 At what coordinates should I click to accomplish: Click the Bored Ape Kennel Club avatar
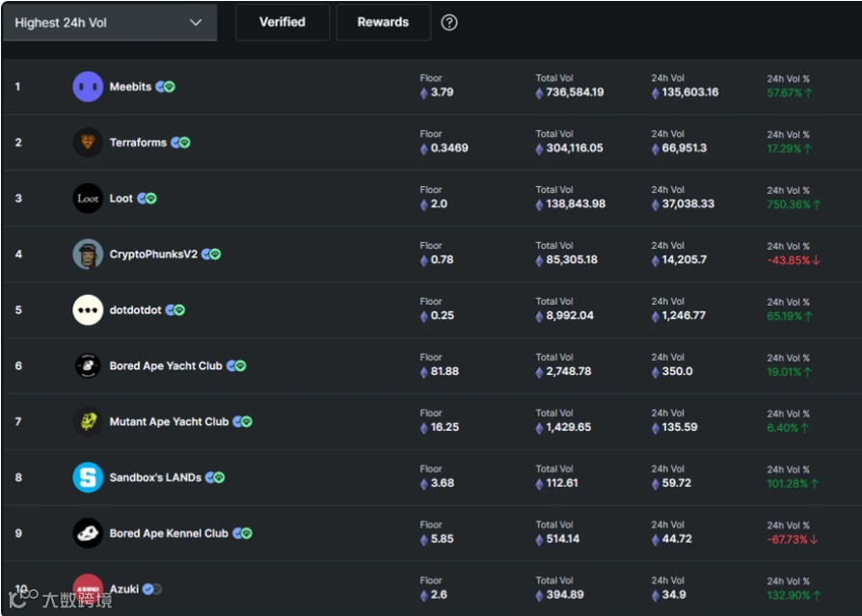click(x=88, y=533)
